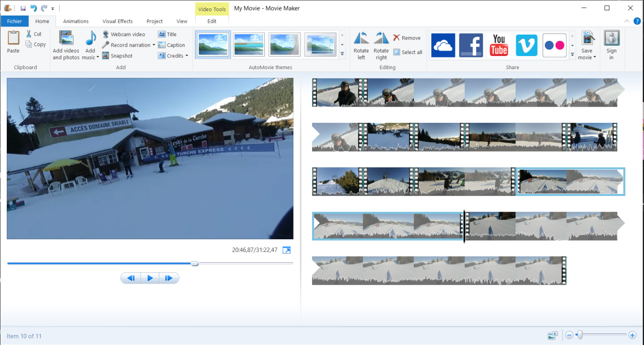644x345 pixels.
Task: Start Webcam video capture
Action: [x=124, y=35]
